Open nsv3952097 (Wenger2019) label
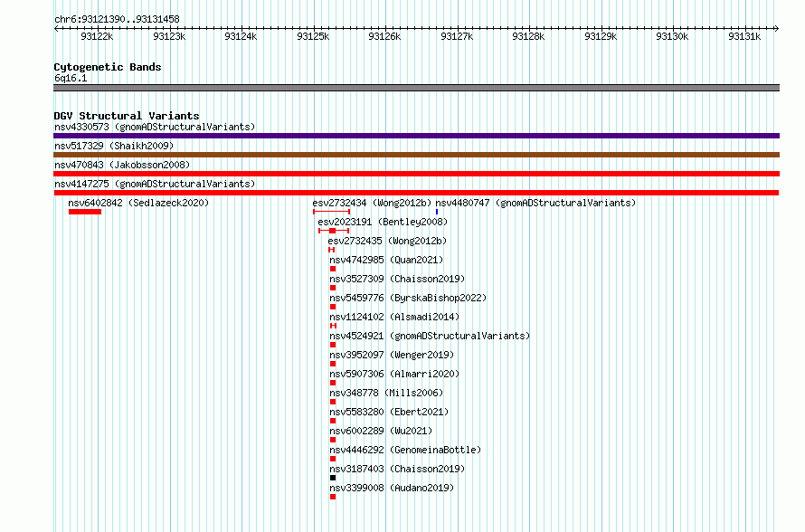The height and width of the screenshot is (532, 805). point(392,355)
